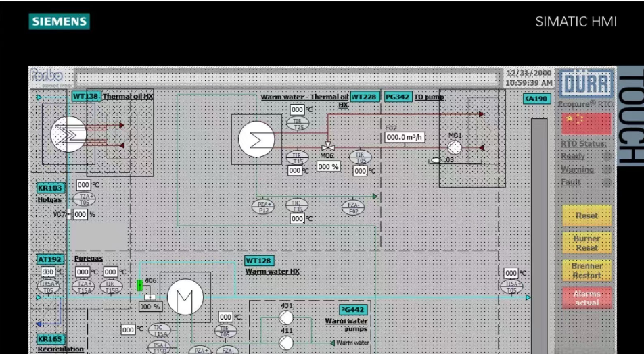Click the green M06 damper actuator
The image size is (644, 354).
click(139, 285)
